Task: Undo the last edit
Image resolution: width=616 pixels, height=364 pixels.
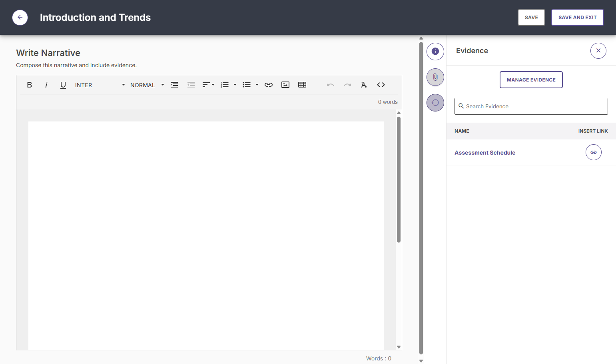Action: 330,85
